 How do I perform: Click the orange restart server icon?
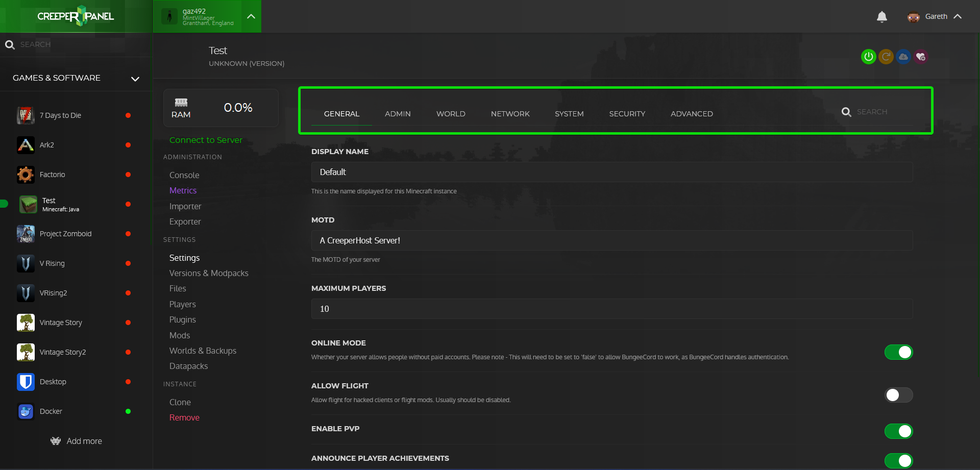(886, 57)
